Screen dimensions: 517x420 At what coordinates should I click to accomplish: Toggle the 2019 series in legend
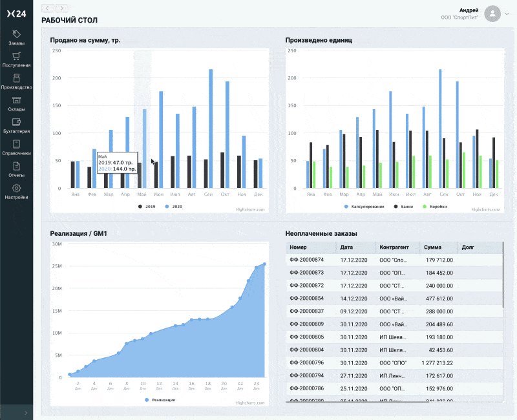(x=147, y=206)
